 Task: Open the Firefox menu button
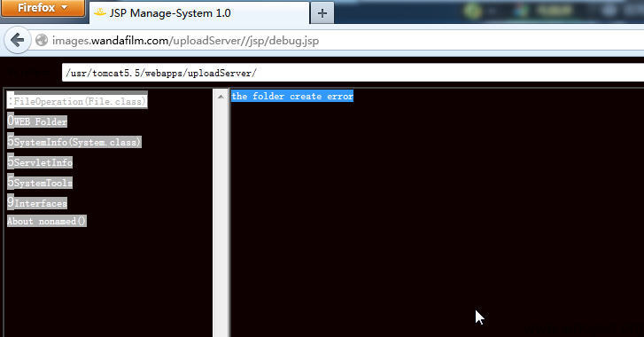(x=43, y=8)
